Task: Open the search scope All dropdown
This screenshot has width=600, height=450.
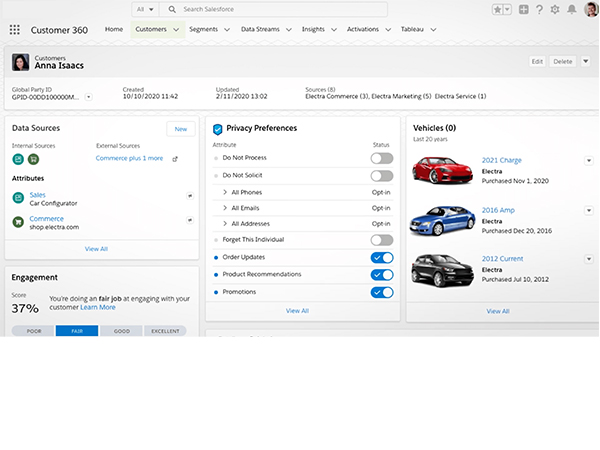Action: tap(145, 9)
